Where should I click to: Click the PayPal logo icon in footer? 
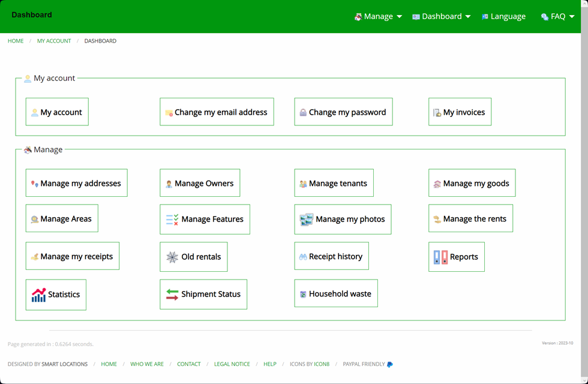pos(390,364)
